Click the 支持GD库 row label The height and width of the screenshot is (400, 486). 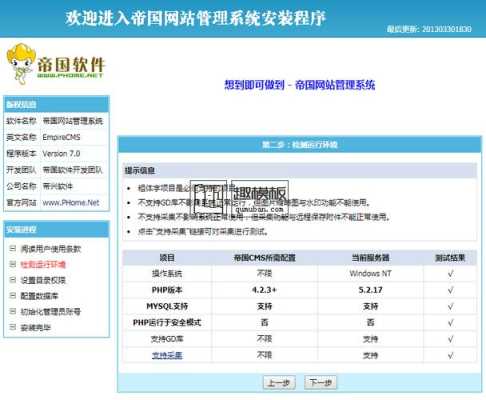point(167,339)
